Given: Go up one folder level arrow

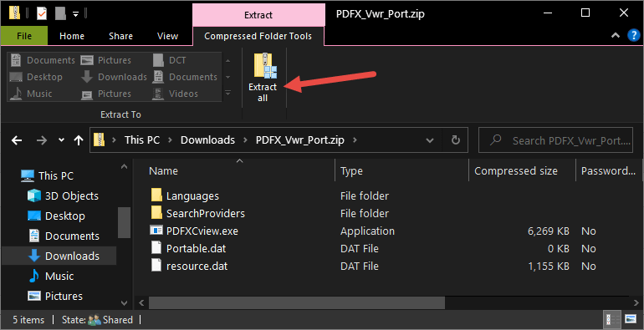Looking at the screenshot, I should [x=78, y=140].
